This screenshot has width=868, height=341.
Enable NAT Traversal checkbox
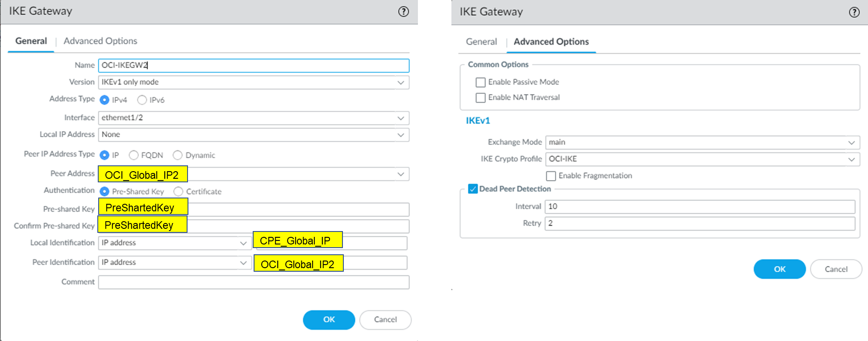[480, 97]
